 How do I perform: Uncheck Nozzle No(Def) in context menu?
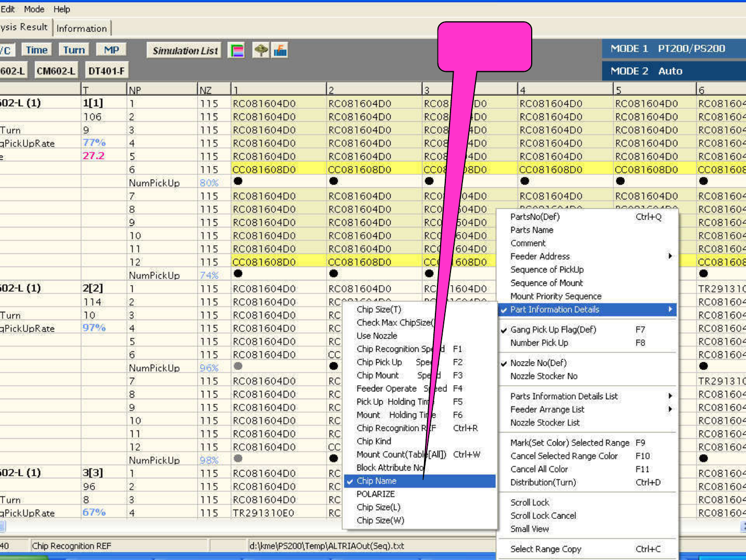point(538,363)
